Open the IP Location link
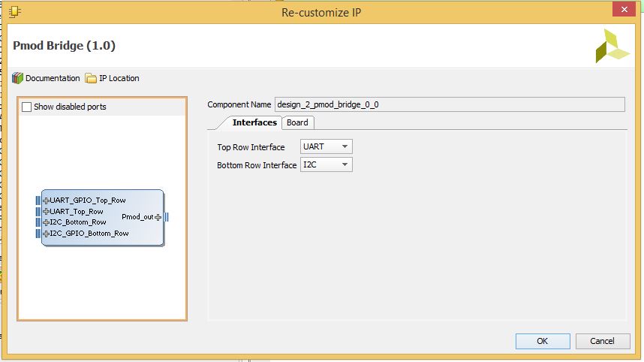This screenshot has height=362, width=644. (x=119, y=78)
